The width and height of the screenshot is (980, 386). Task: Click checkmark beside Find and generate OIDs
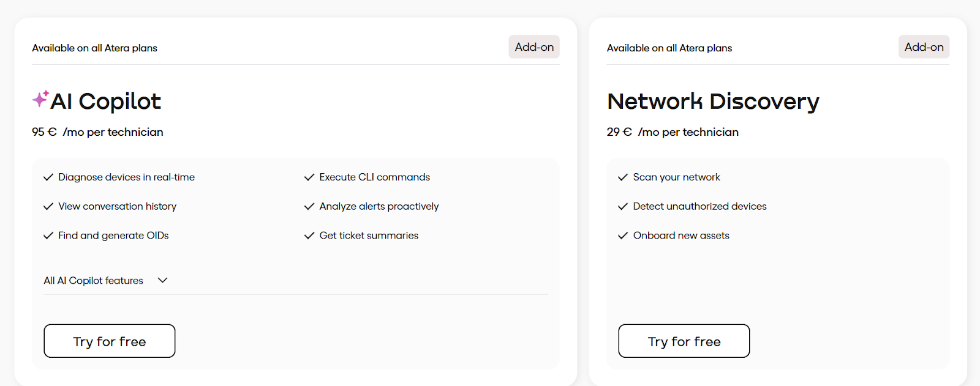pos(48,236)
